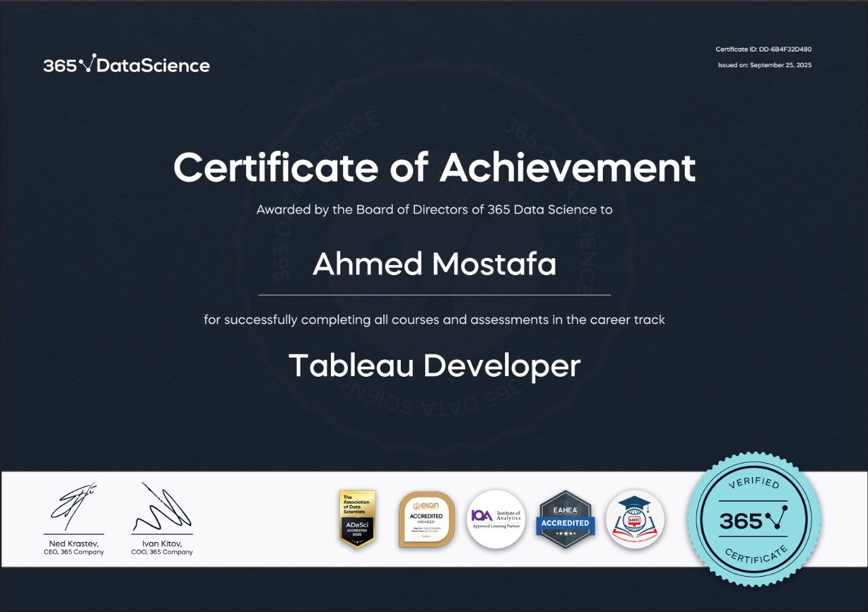The width and height of the screenshot is (868, 612).
Task: Click the recipient name Ahmed Mostafa
Action: (x=435, y=264)
